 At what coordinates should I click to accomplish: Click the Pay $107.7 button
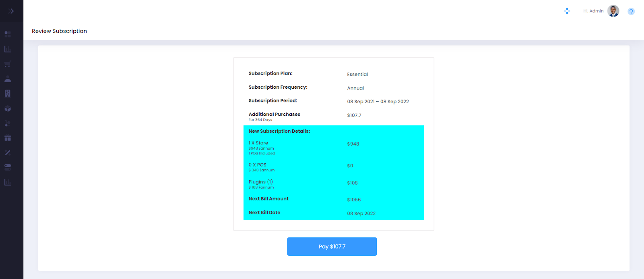tap(332, 246)
